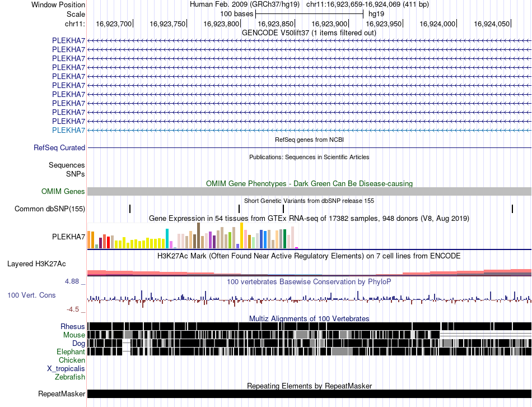Click the 4.88 PhyloP maximum value
The image size is (532, 407).
coord(72,281)
